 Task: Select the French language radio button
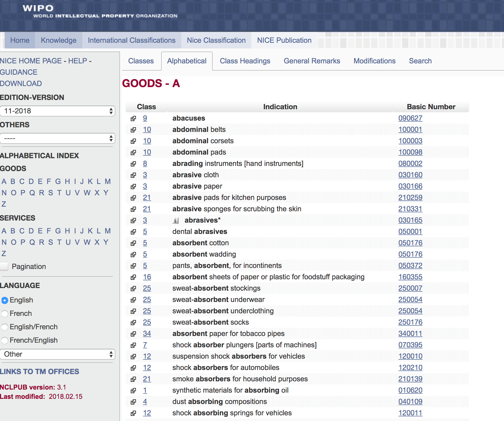click(x=5, y=314)
